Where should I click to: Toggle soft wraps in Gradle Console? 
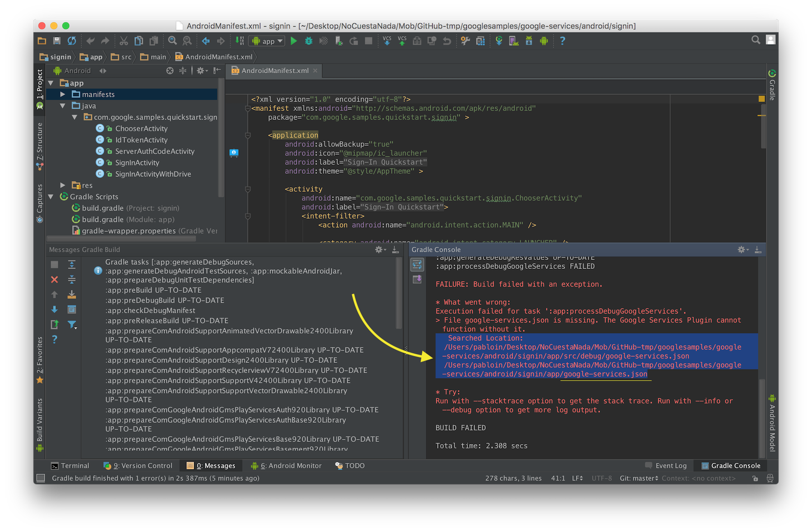coord(417,264)
